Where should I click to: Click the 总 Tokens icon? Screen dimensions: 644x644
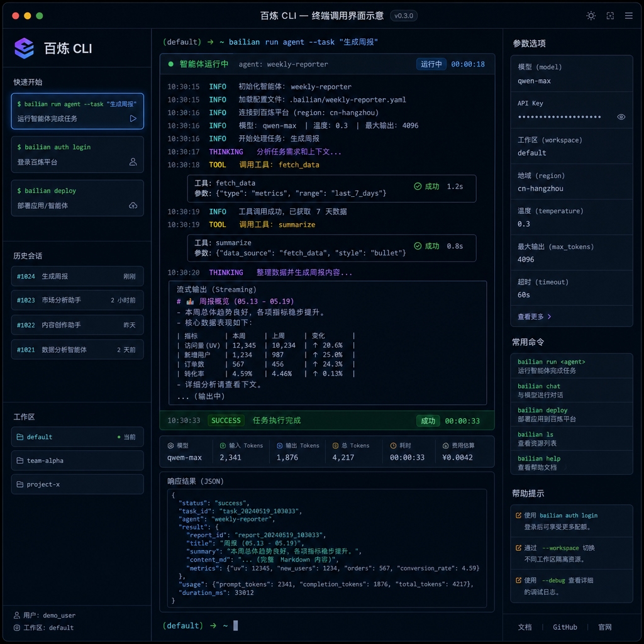coord(336,446)
